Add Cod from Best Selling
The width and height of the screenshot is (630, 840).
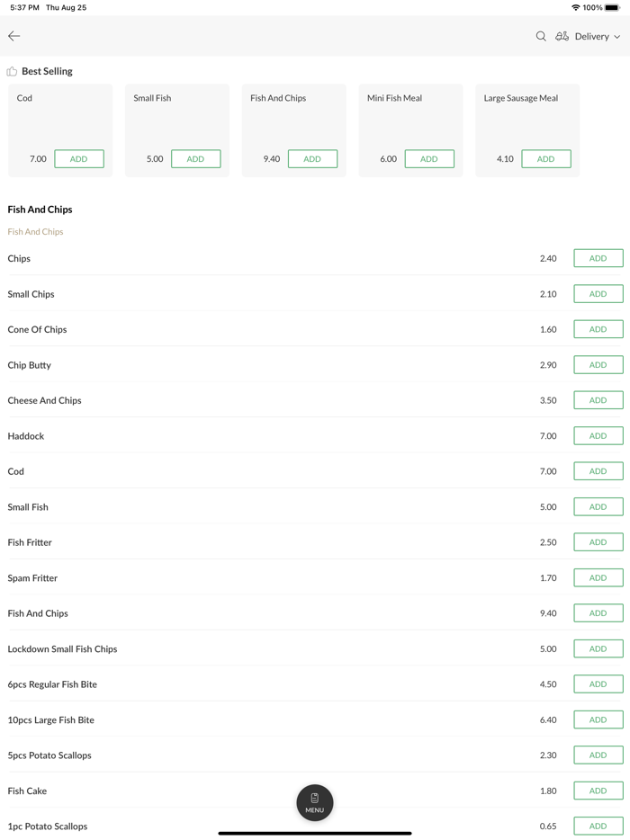79,159
